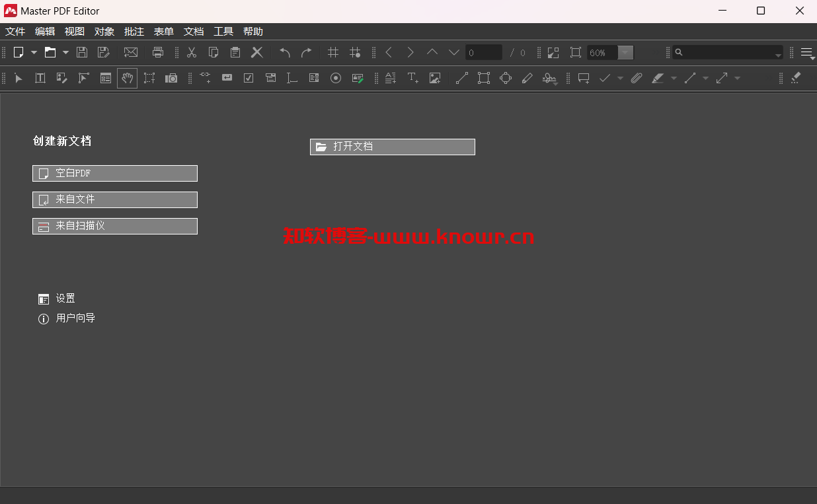Click the save floppy disk icon
Viewport: 817px width, 504px height.
pyautogui.click(x=82, y=52)
